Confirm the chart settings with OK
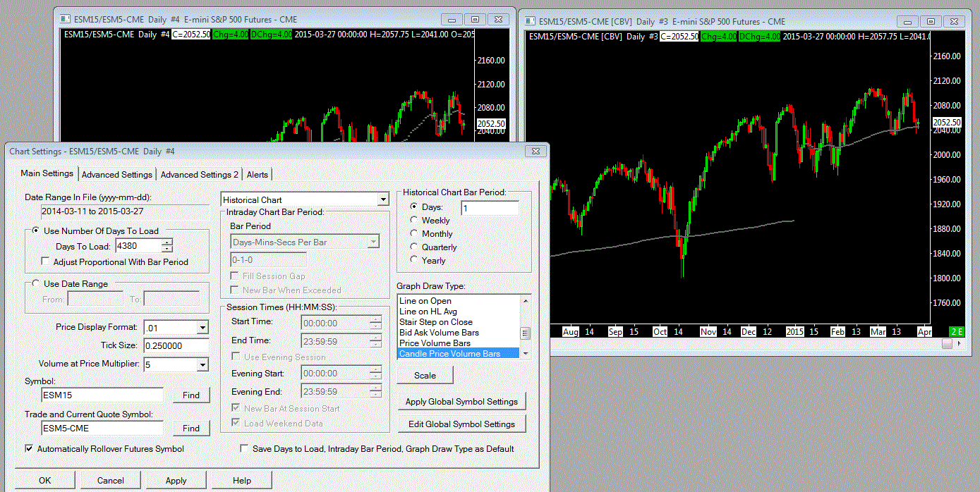Screen dimensions: 980x492 [45, 481]
